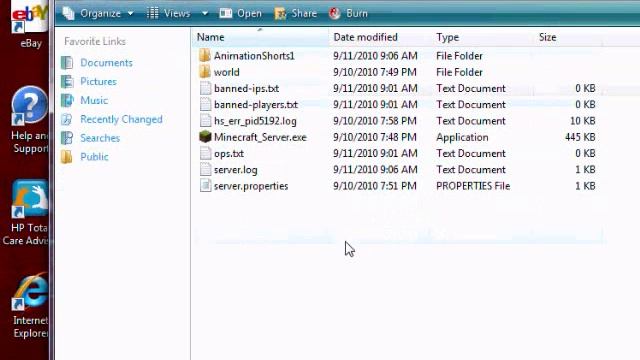Screen dimensions: 640x360
Task: Click the Views grid icon
Action: pos(152,13)
